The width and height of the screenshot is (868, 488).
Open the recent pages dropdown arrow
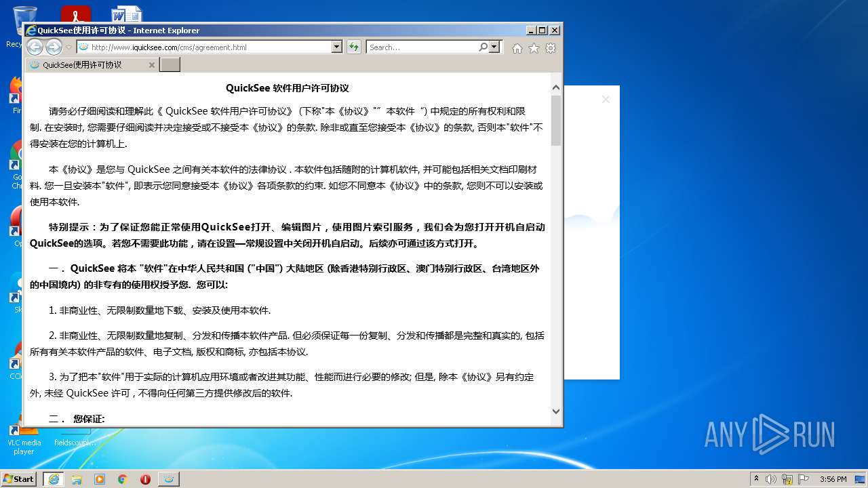coord(68,47)
